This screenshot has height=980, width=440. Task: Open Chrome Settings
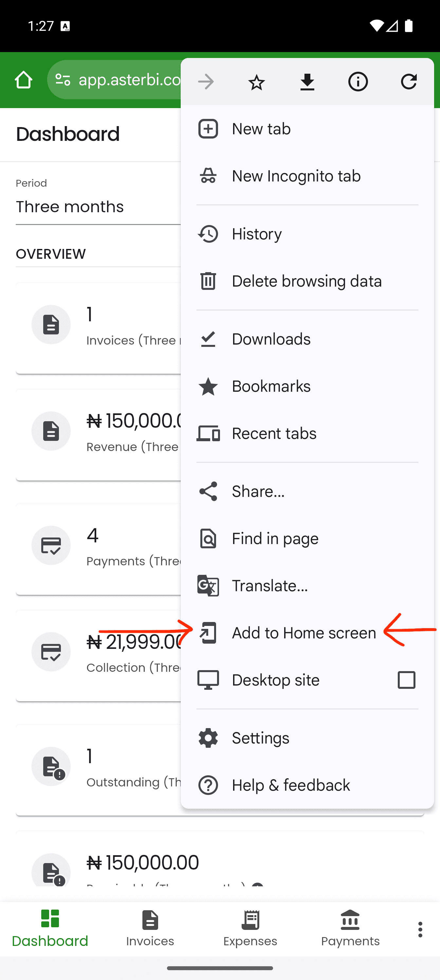tap(260, 738)
